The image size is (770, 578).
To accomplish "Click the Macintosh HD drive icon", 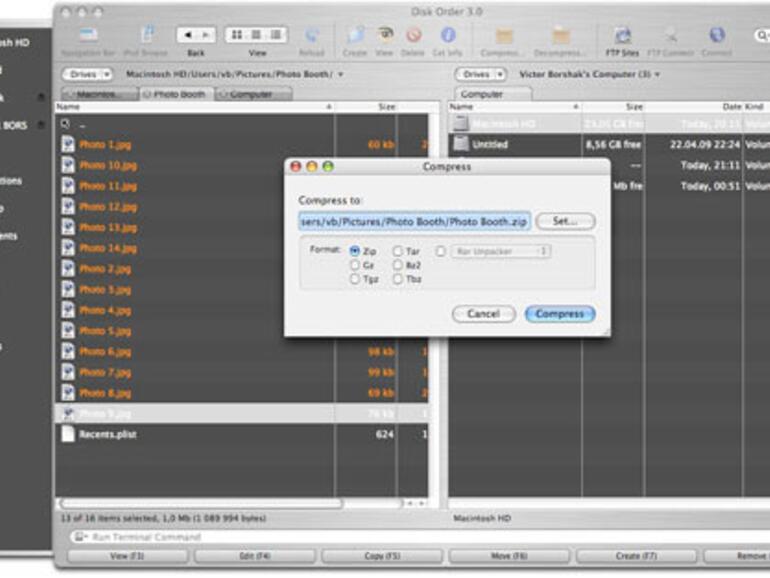I will (461, 123).
